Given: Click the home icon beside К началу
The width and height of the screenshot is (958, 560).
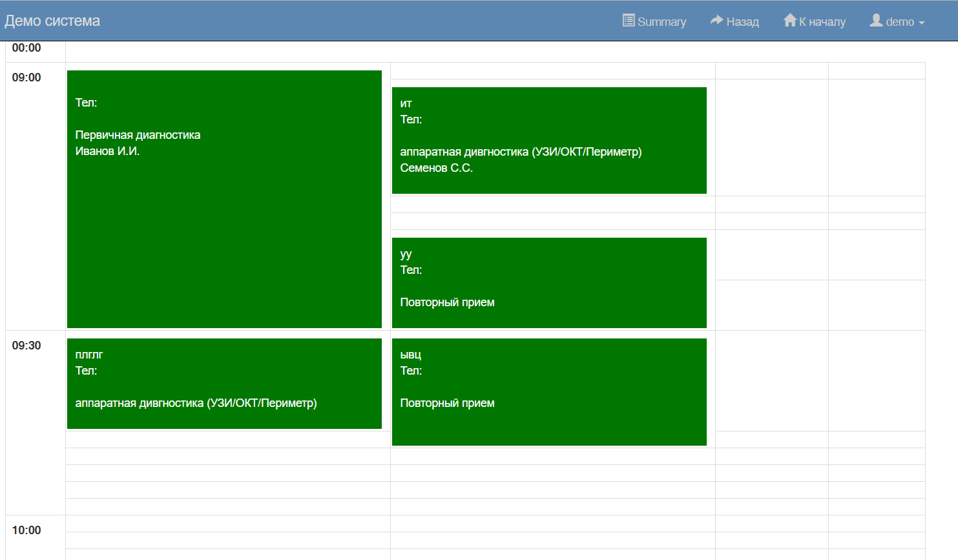Looking at the screenshot, I should 789,21.
